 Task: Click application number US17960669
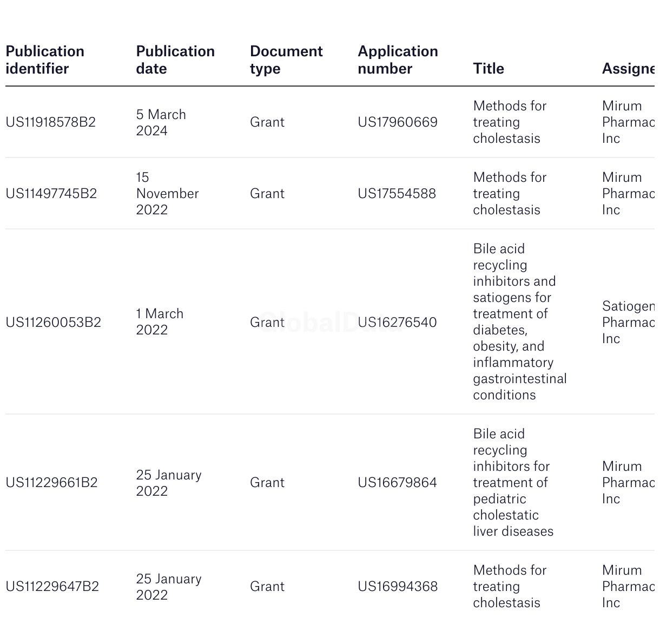coord(398,122)
